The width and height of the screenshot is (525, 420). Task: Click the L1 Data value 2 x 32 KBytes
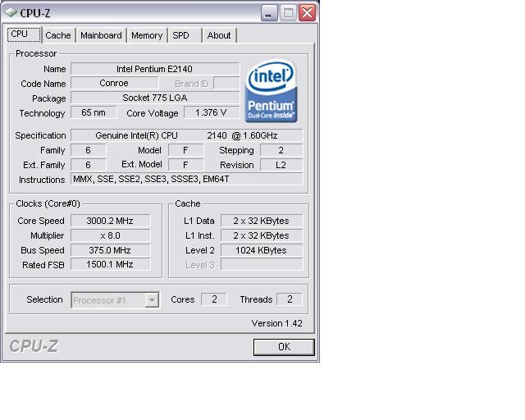(262, 221)
